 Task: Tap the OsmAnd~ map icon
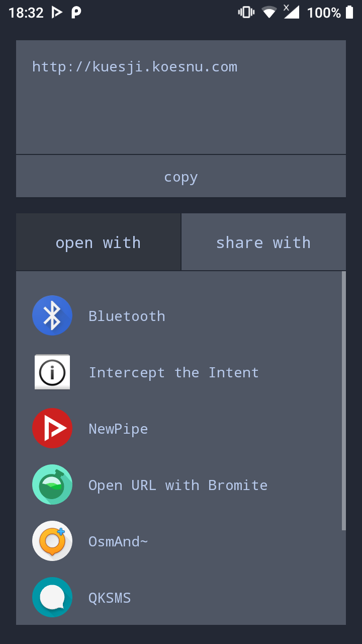(x=52, y=541)
